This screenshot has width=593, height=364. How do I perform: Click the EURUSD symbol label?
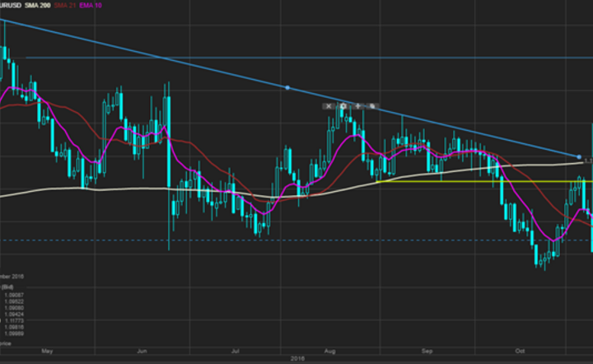10,5
